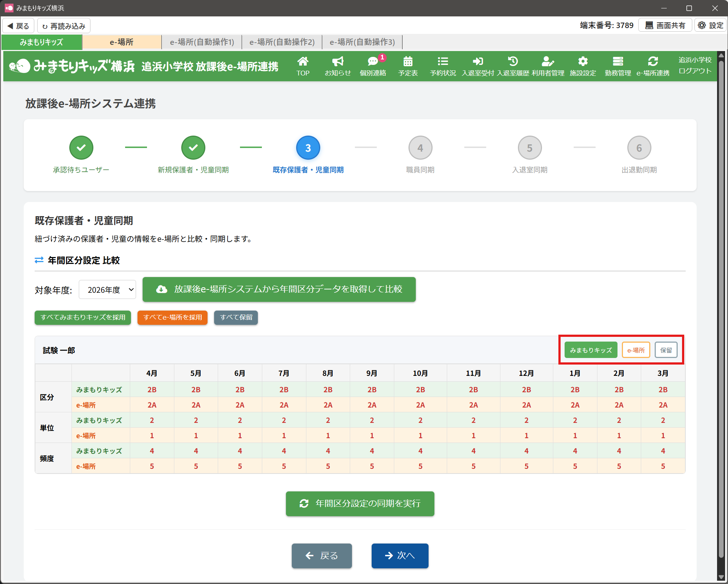The width and height of the screenshot is (728, 584).
Task: Open the TOP home icon
Action: coord(303,66)
